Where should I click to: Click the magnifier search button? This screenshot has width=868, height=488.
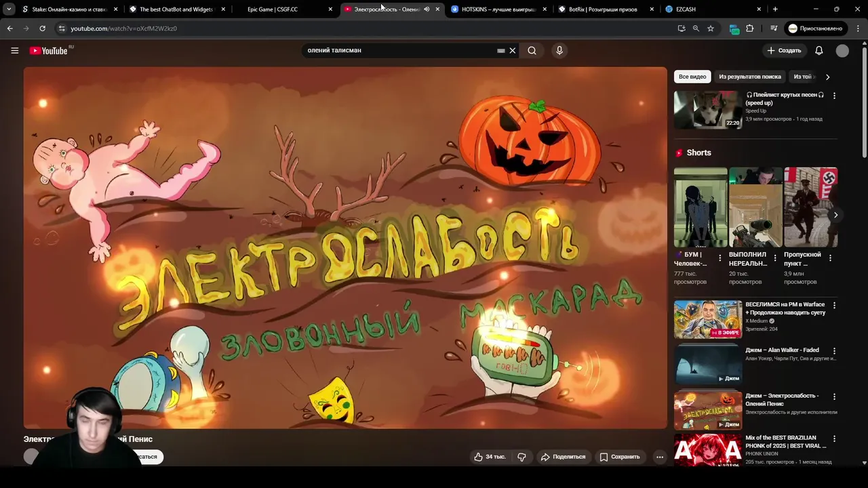point(532,50)
